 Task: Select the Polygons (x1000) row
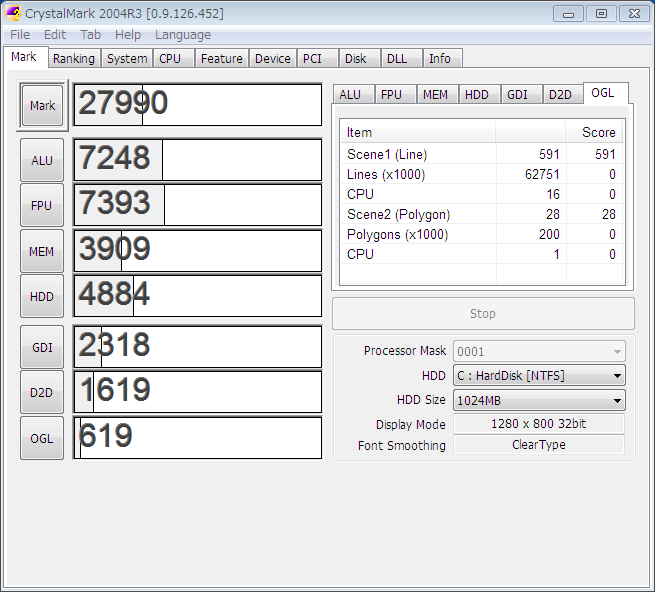482,234
